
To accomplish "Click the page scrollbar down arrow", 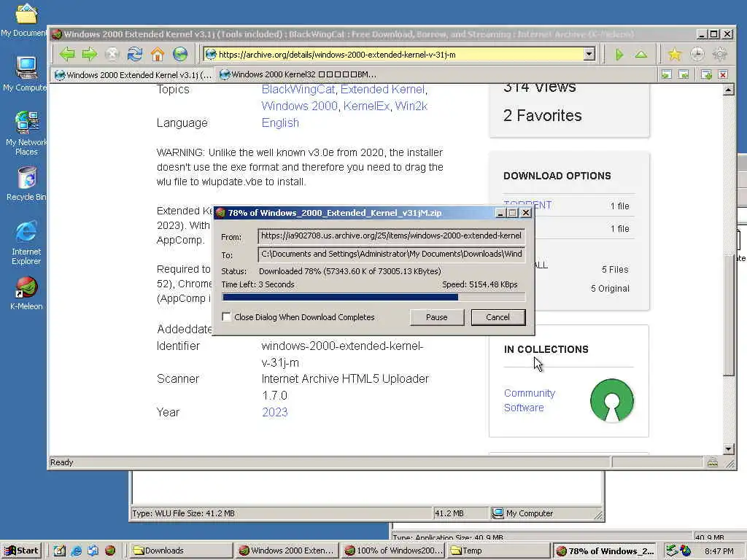I will pyautogui.click(x=729, y=448).
